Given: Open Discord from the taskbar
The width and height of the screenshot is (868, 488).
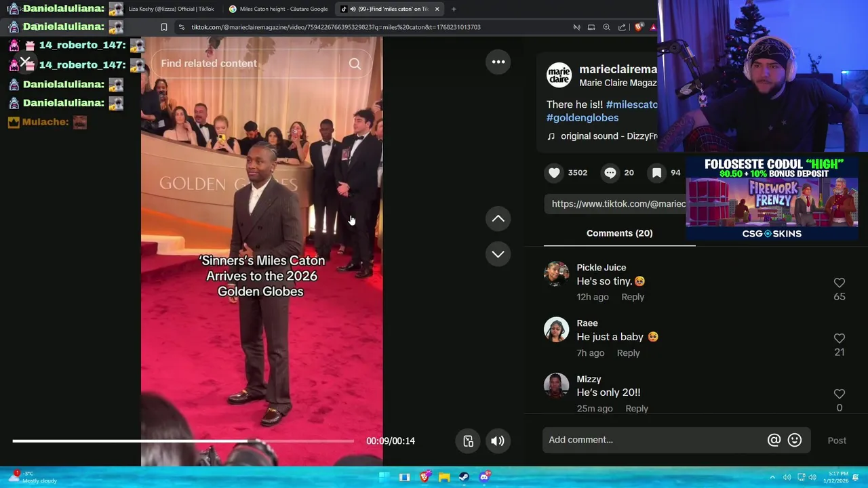Looking at the screenshot, I should (484, 477).
